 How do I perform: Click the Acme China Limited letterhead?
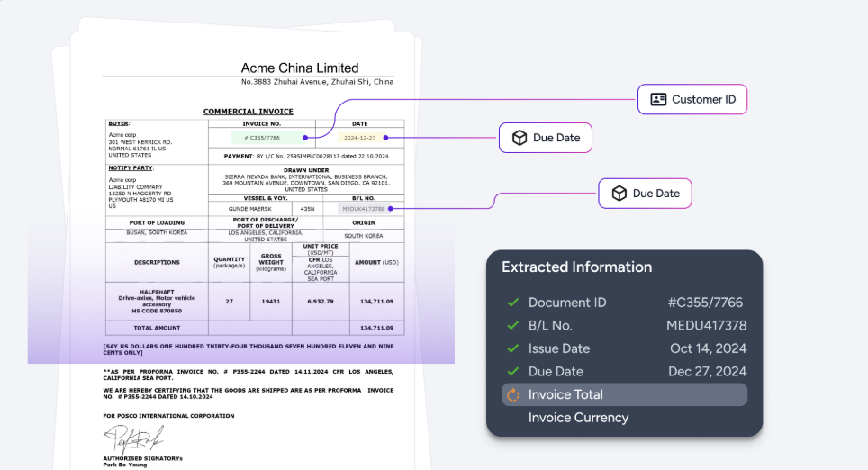coord(300,68)
